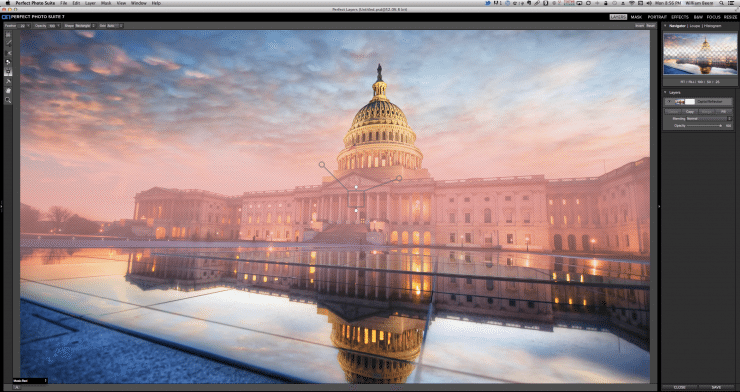
Task: Click the Delete layer button
Action: click(x=673, y=112)
